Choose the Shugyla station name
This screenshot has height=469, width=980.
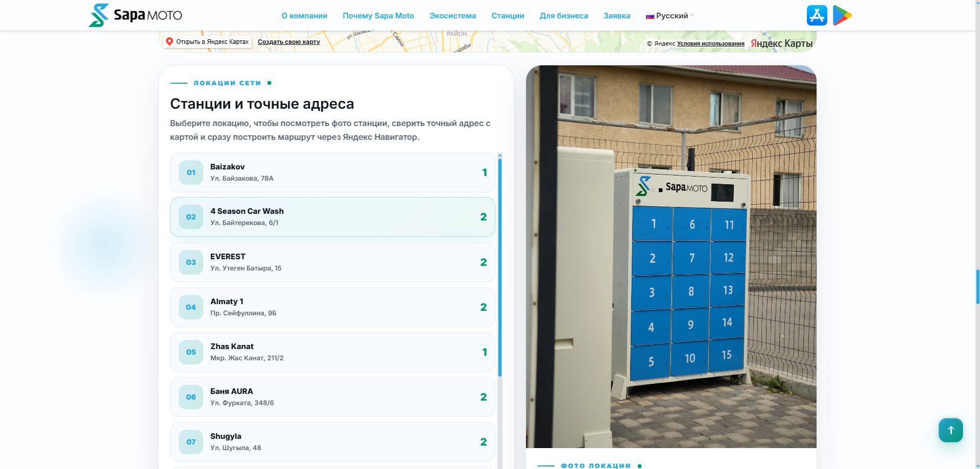pos(226,436)
